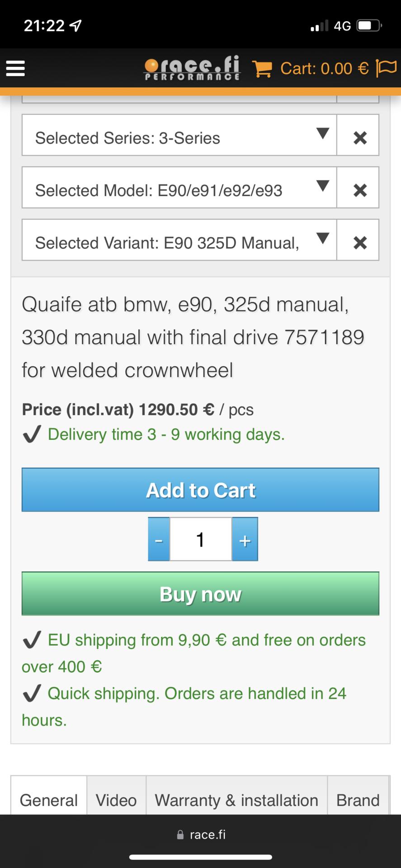The height and width of the screenshot is (868, 401).
Task: Tap the race.fi Performance logo
Action: click(192, 68)
